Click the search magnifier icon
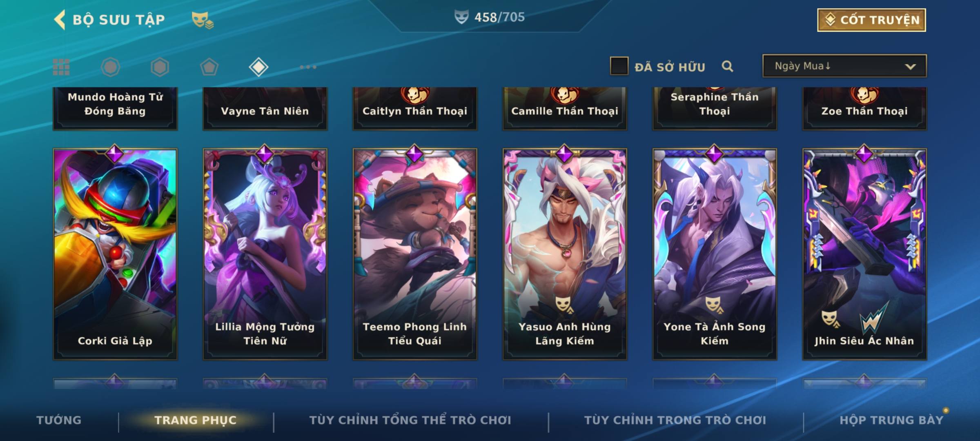Viewport: 980px width, 441px height. pos(727,66)
